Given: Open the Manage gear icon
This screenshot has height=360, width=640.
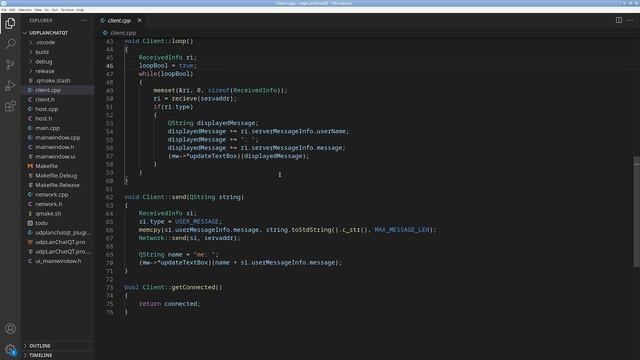Looking at the screenshot, I should 10,349.
